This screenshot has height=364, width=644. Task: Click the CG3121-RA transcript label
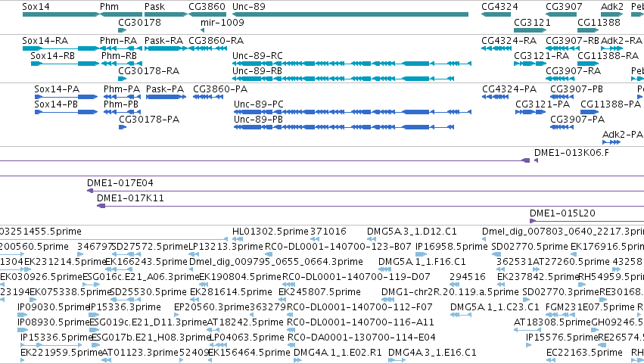[541, 55]
